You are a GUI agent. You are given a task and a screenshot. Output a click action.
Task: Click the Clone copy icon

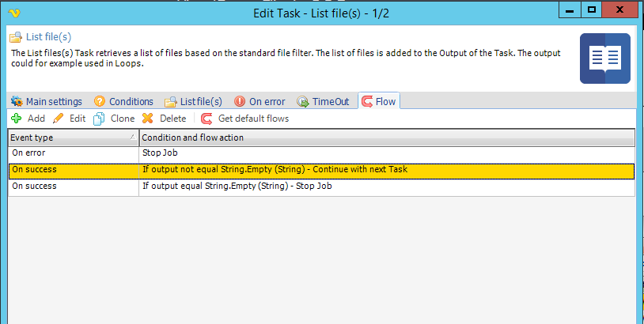(99, 119)
